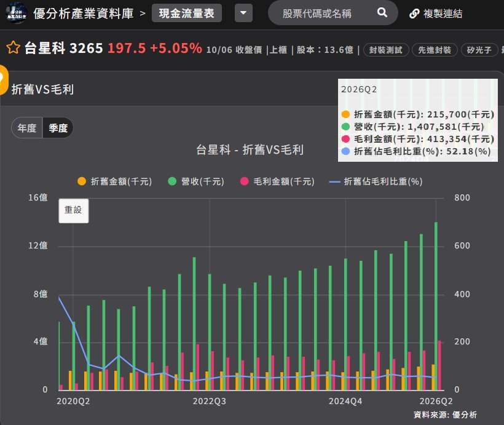Click the stock price 197.5 +5.05%
Screen dimensions: 504x425
click(155, 48)
